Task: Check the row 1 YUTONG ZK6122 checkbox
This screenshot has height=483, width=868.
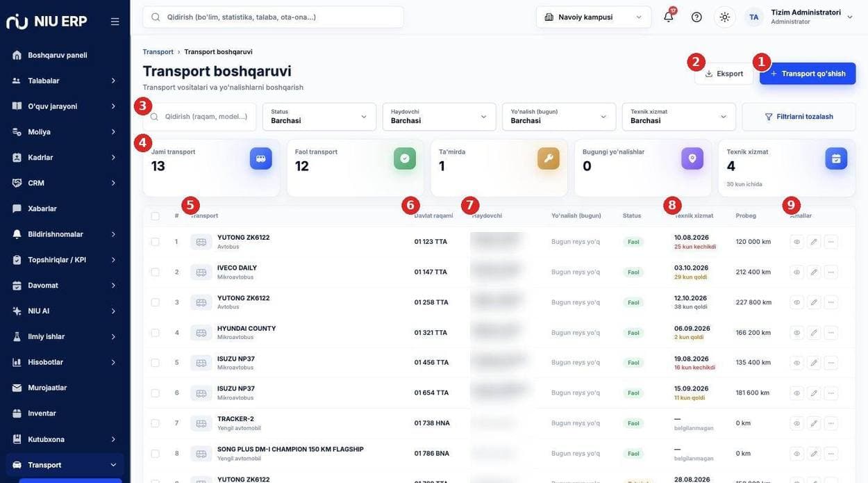Action: coord(155,242)
